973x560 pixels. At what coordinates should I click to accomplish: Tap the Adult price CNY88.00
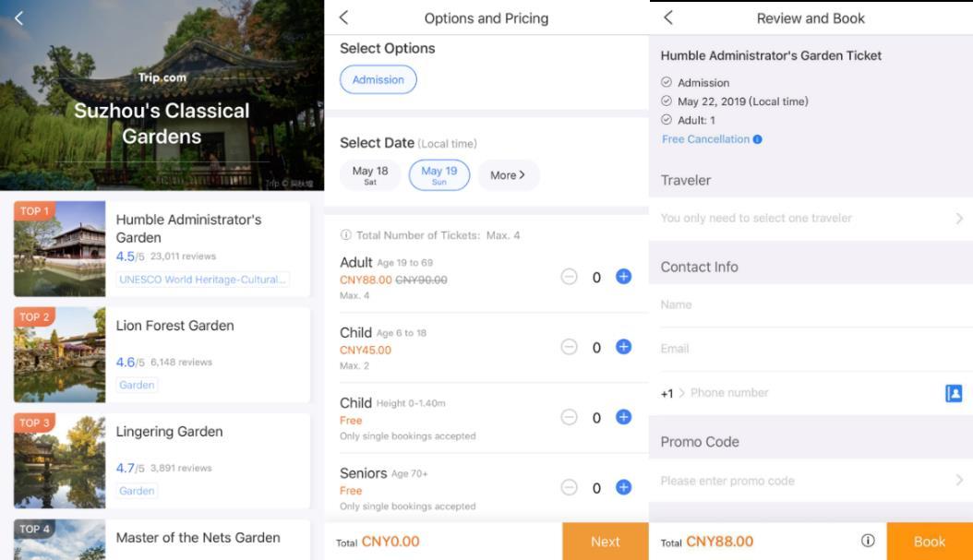pos(366,280)
